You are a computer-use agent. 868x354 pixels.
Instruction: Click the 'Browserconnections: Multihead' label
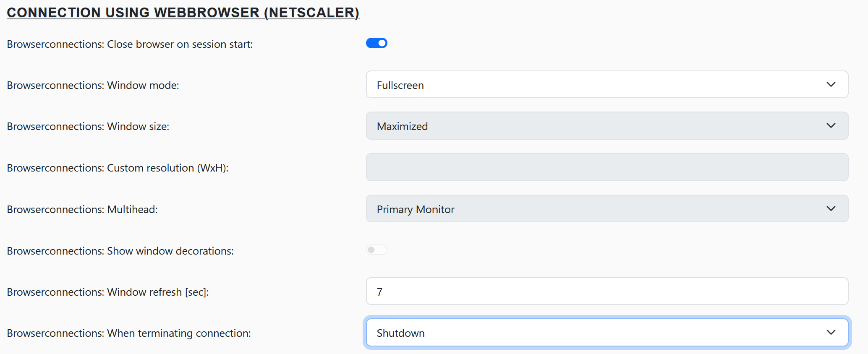82,209
